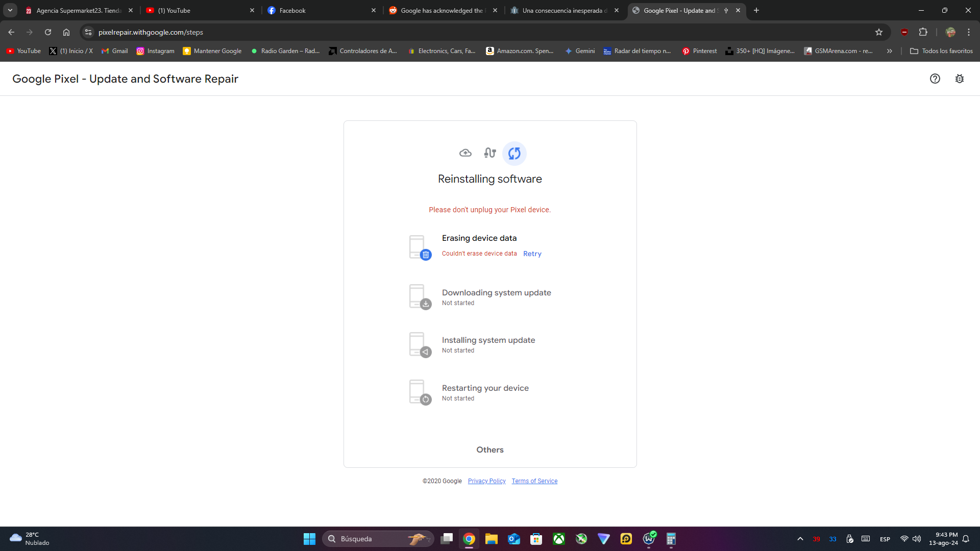
Task: Expand the Others section
Action: pos(490,449)
